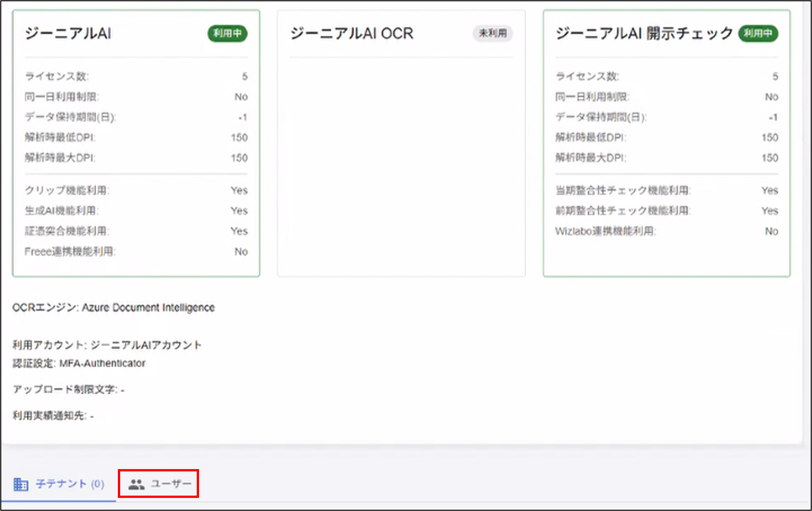Image resolution: width=812 pixels, height=511 pixels.
Task: Click the Freee連携機能利用 row label
Action: pos(70,251)
